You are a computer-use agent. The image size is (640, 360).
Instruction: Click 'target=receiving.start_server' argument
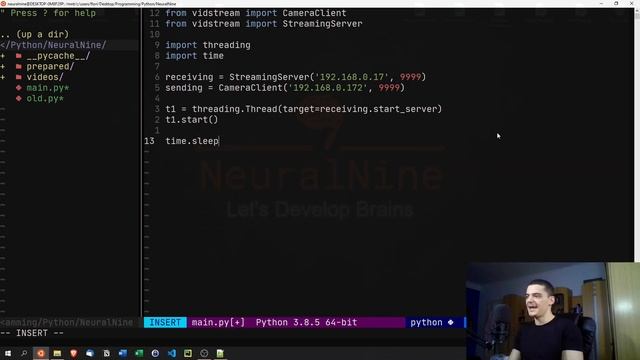pyautogui.click(x=360, y=109)
